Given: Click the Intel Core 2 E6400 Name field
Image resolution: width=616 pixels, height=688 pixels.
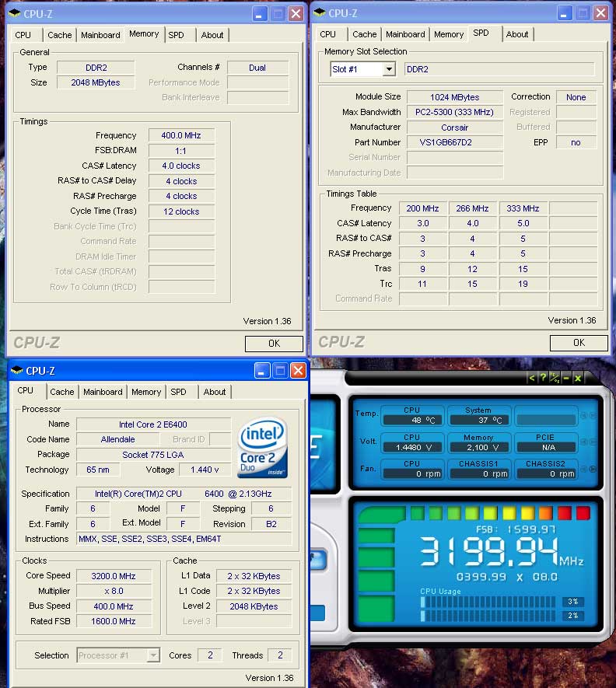Looking at the screenshot, I should (153, 424).
